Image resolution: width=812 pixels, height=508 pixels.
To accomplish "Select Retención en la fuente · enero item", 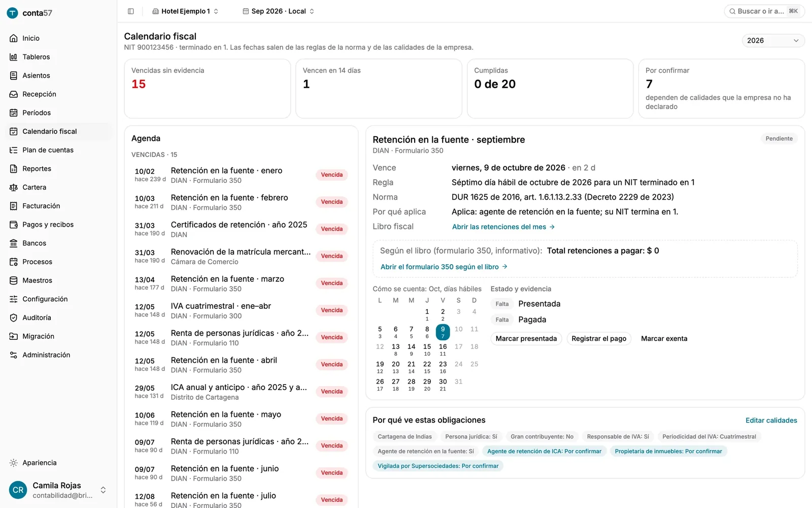I will tap(241, 175).
